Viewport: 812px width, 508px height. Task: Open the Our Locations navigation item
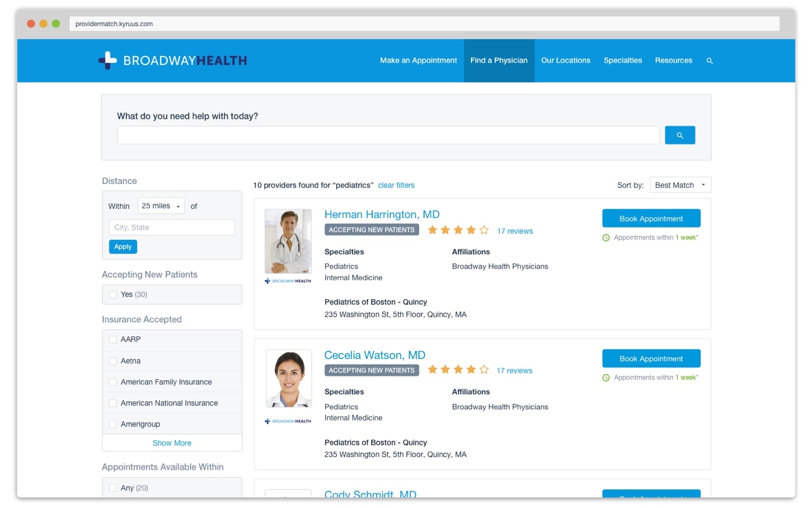point(566,60)
